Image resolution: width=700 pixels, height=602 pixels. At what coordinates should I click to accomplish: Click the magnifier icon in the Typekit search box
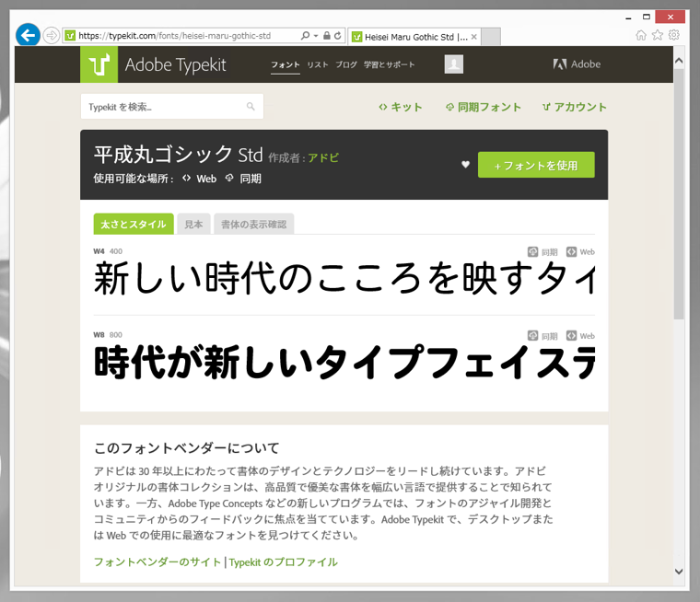pos(251,106)
